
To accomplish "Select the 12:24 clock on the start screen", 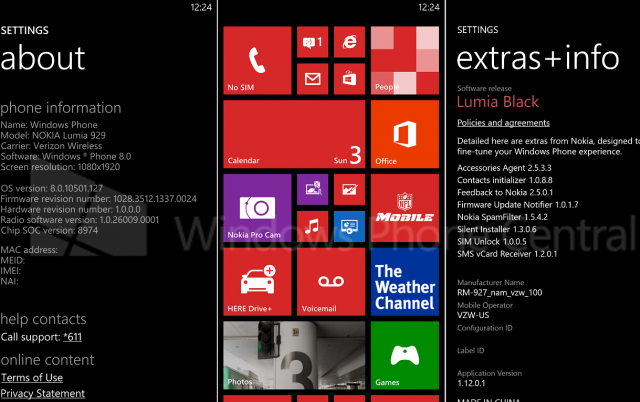I will pos(429,7).
